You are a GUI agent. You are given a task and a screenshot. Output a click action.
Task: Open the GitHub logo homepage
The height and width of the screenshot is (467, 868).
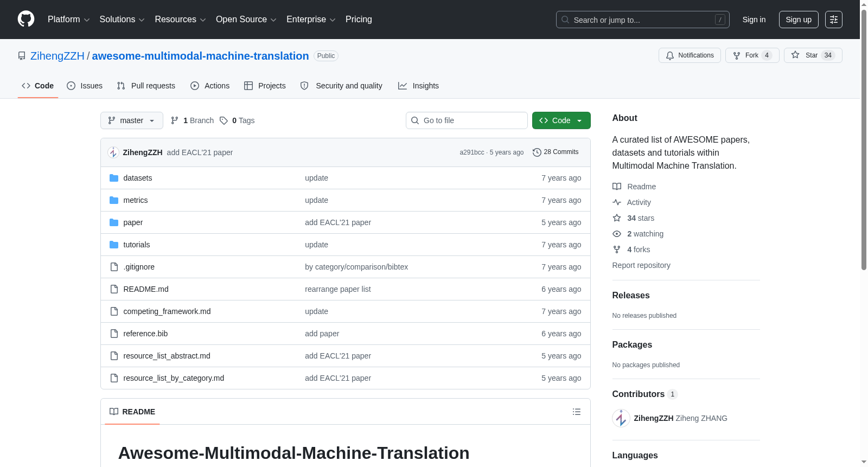tap(26, 19)
